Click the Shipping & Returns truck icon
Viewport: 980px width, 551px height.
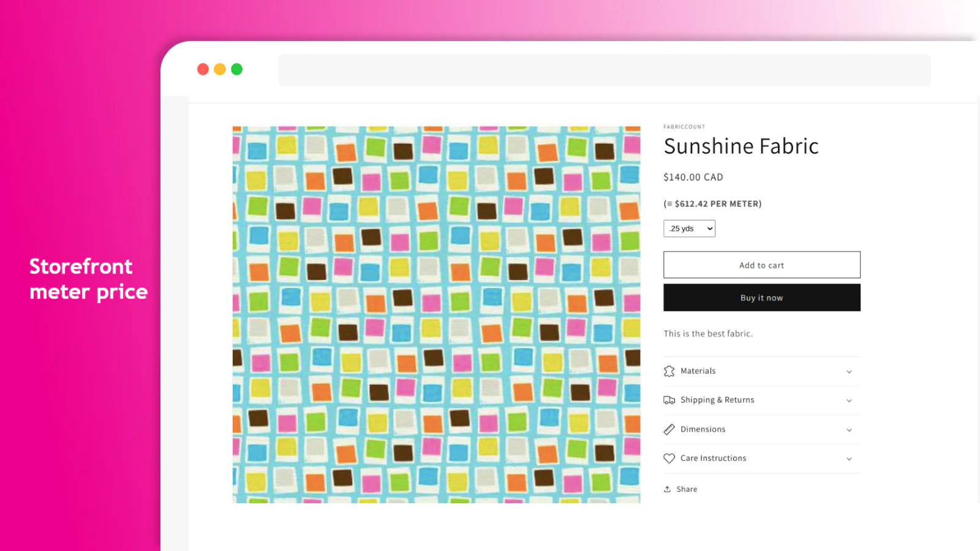pos(669,400)
